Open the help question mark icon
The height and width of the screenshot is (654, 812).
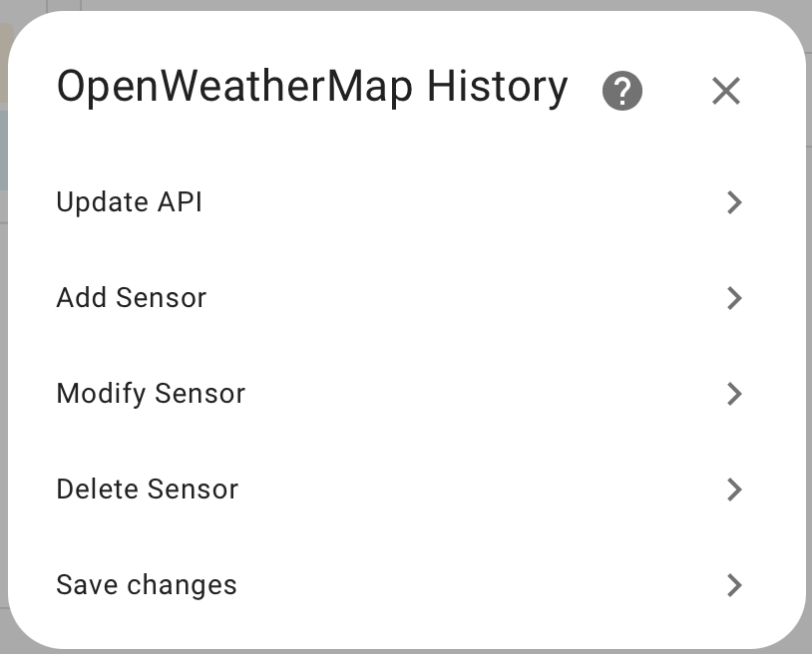[622, 92]
